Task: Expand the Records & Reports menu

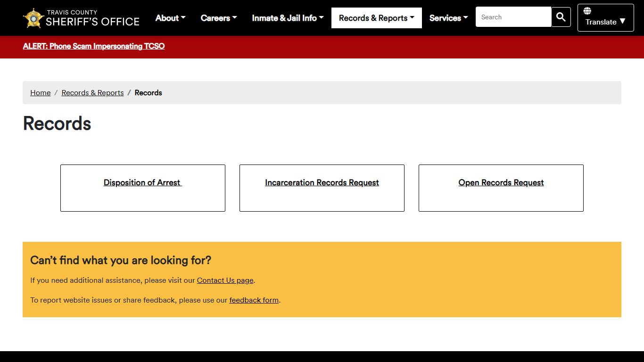Action: 376,18
